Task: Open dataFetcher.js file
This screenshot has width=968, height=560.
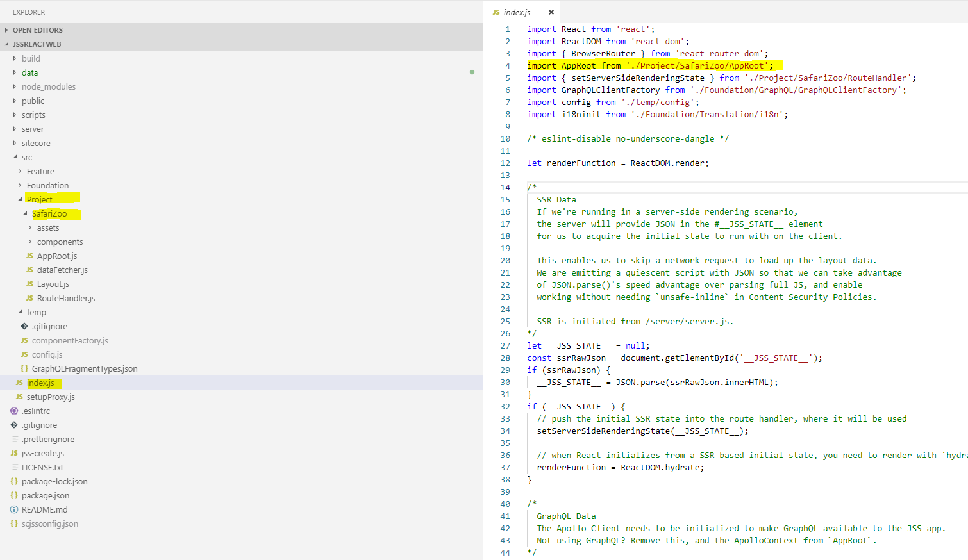Action: point(62,270)
